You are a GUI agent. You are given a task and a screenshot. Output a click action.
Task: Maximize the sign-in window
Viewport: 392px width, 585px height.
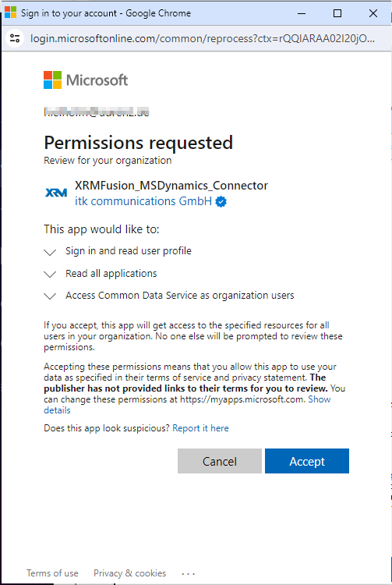click(337, 13)
